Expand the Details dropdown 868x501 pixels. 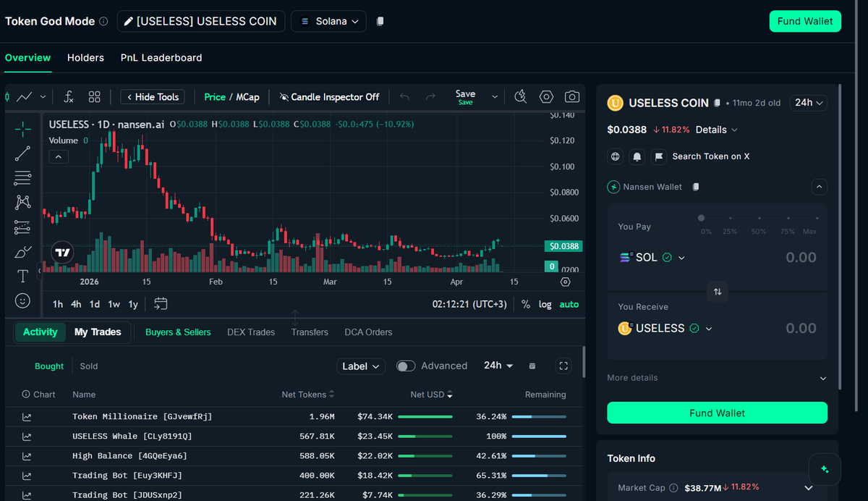click(717, 130)
